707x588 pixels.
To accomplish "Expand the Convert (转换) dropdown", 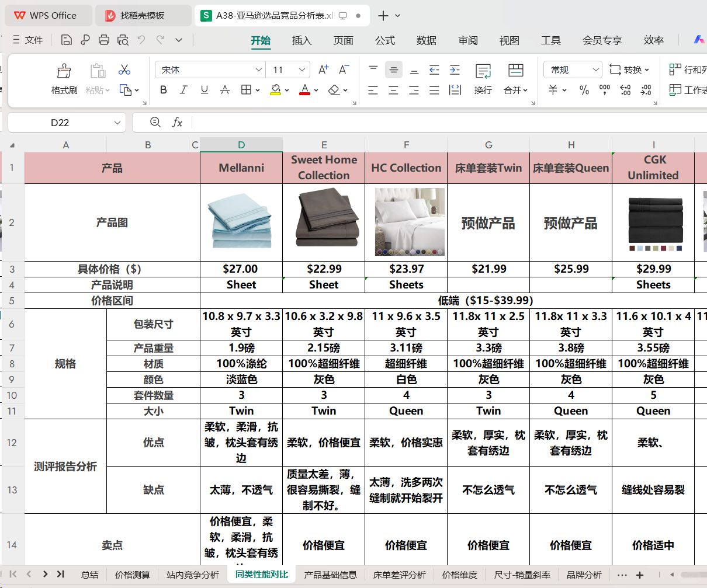I will coord(647,69).
